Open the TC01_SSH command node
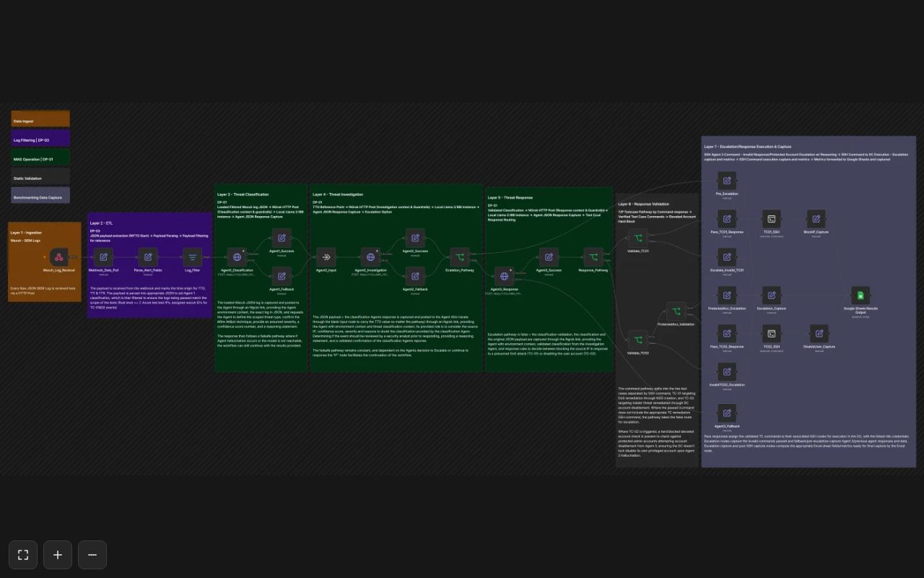Viewport: 924px width, 578px height. 772,219
